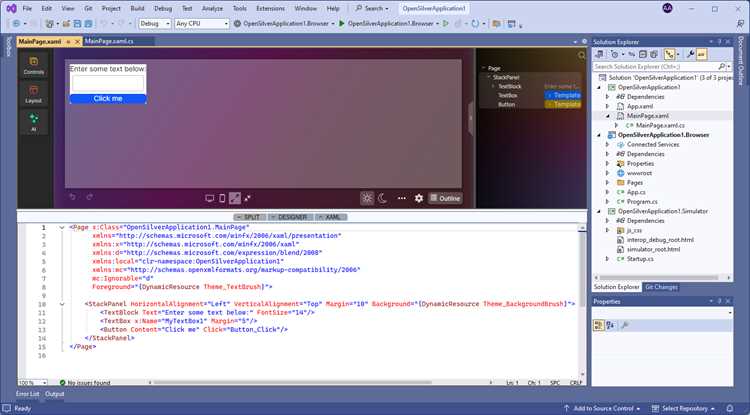Switch to SPLIT view mode
750x415 pixels.
point(249,217)
